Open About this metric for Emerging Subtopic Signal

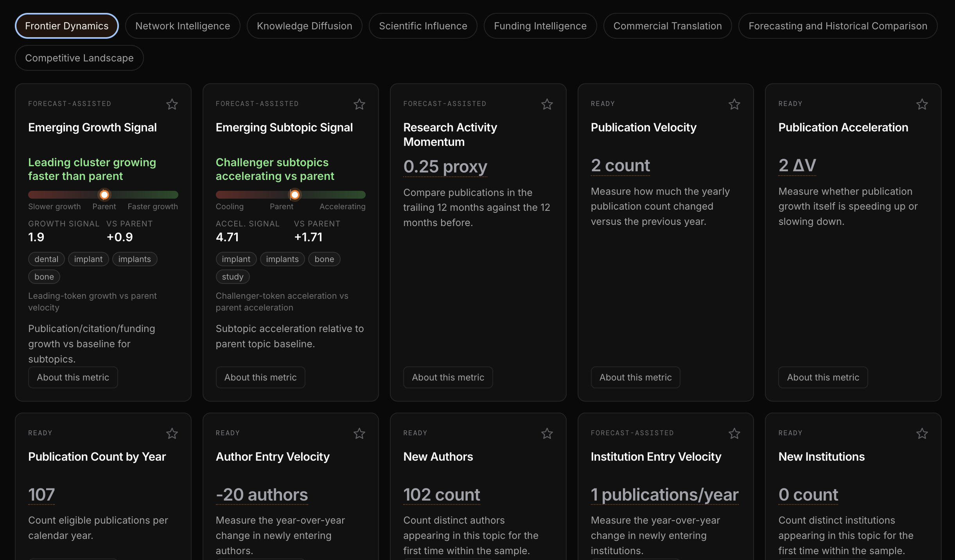(260, 377)
